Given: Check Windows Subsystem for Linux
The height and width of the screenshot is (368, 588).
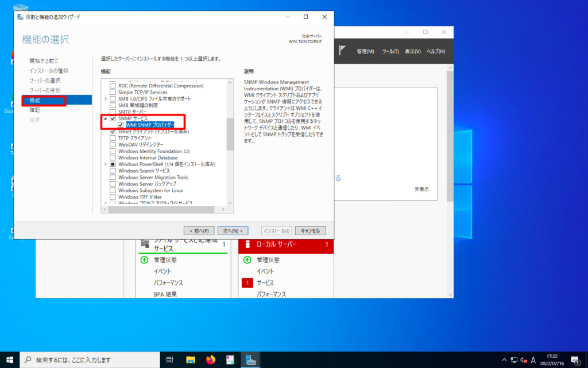Looking at the screenshot, I should tap(113, 190).
